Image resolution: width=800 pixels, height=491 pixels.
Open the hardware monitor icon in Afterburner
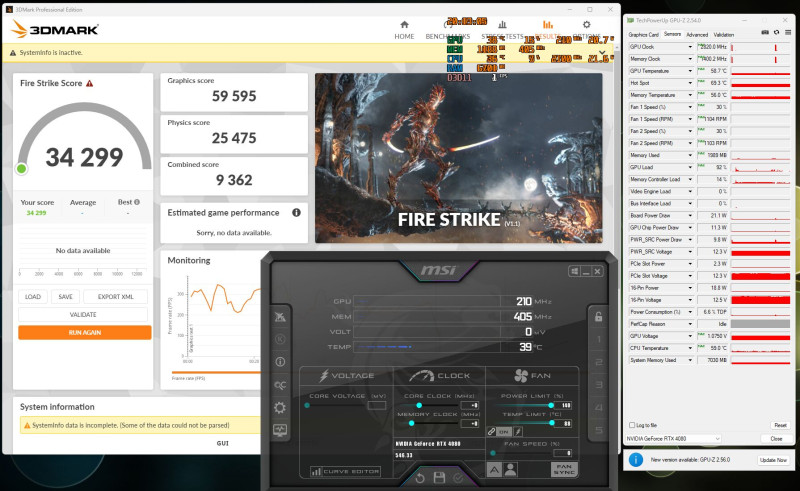coord(280,430)
